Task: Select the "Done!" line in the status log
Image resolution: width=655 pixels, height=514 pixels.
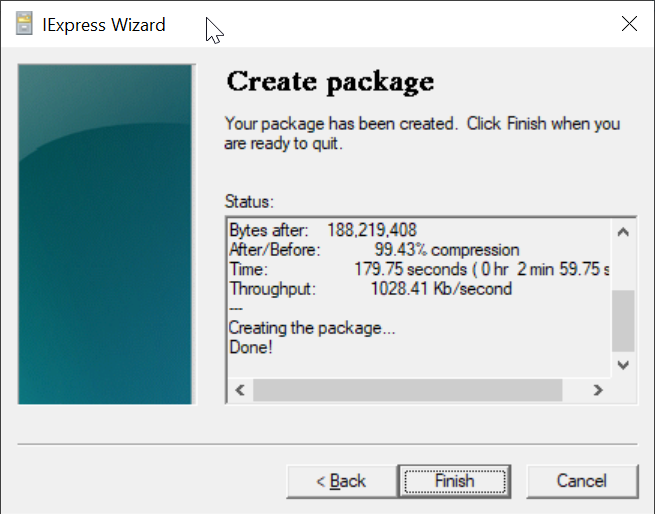Action: tap(251, 348)
